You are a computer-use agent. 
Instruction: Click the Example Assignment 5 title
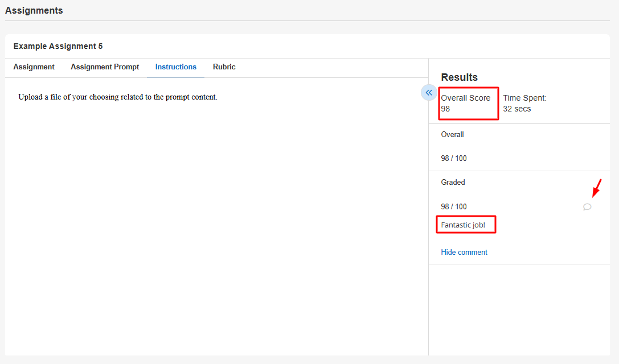58,46
